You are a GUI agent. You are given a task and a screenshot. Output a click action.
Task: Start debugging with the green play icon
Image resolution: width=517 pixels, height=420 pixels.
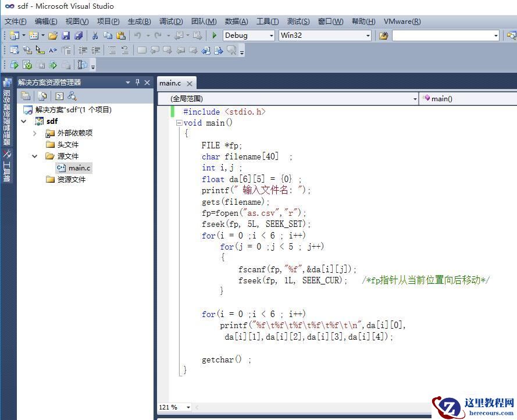[215, 35]
